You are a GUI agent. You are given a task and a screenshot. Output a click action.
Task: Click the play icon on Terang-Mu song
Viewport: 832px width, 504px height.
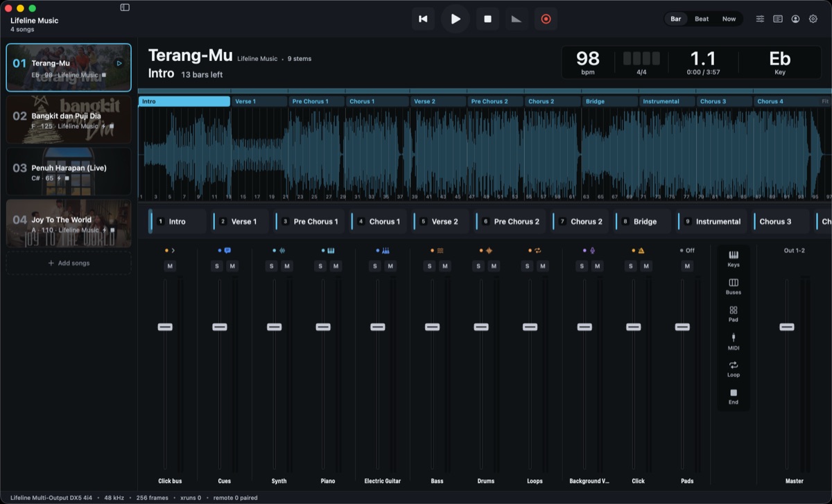(x=119, y=63)
